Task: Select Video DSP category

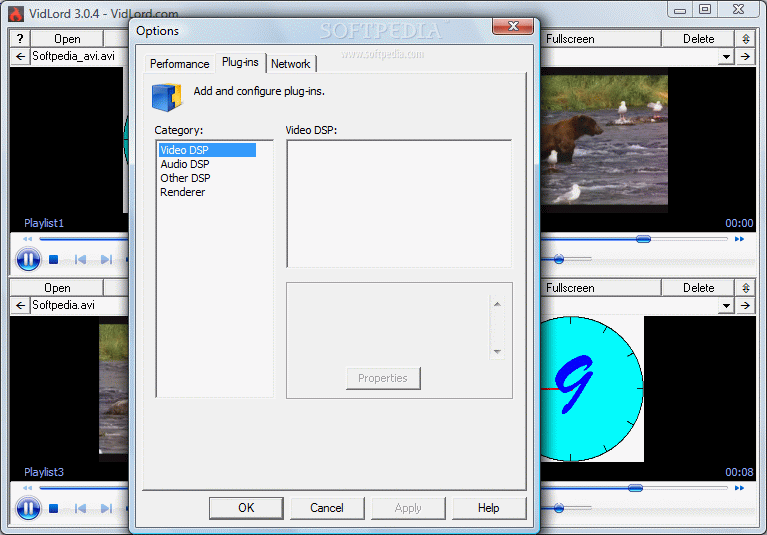Action: pos(207,150)
